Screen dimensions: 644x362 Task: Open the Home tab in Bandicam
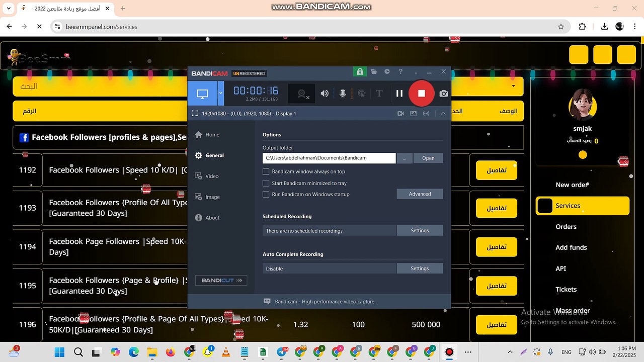click(x=207, y=135)
